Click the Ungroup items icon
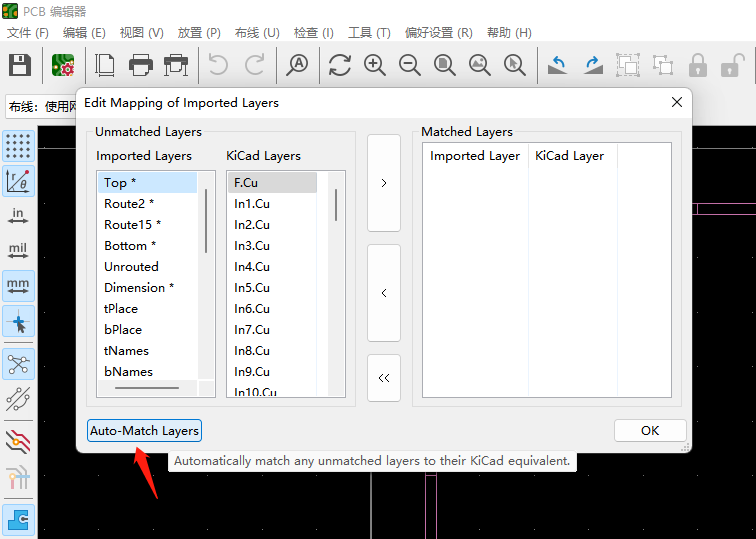 pos(663,65)
